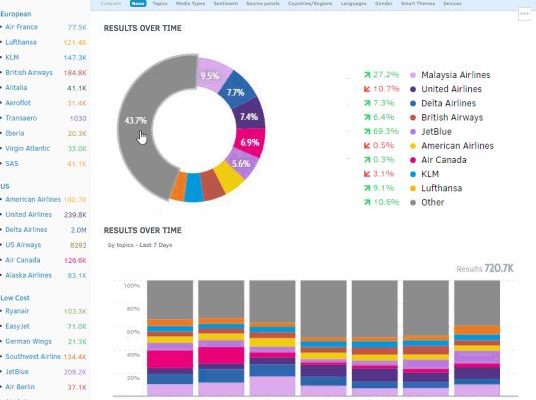536x400 pixels.
Task: Open British Airways in the sidebar list
Action: pos(29,72)
